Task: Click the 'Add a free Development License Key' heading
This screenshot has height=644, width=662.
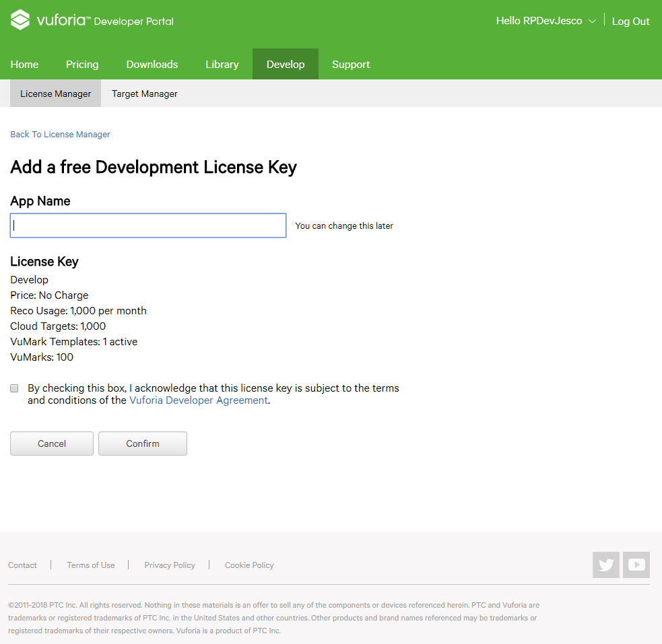Action: (x=154, y=167)
